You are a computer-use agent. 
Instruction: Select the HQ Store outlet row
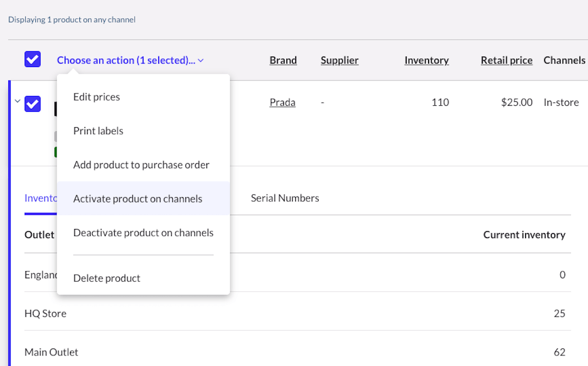point(298,314)
